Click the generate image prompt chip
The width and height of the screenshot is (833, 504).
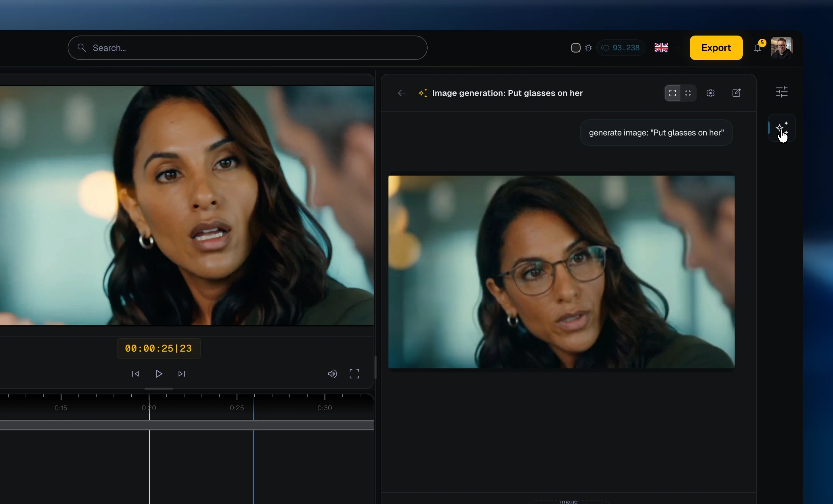[656, 133]
